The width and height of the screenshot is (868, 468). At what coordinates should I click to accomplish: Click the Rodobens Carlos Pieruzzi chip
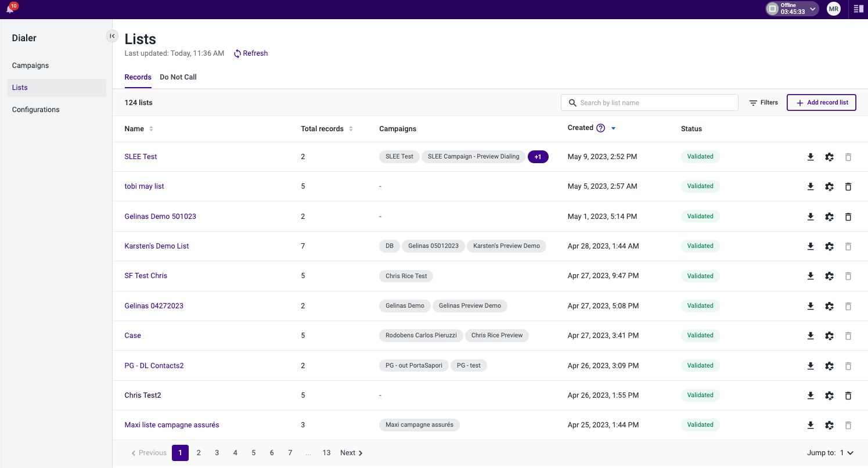click(x=421, y=336)
